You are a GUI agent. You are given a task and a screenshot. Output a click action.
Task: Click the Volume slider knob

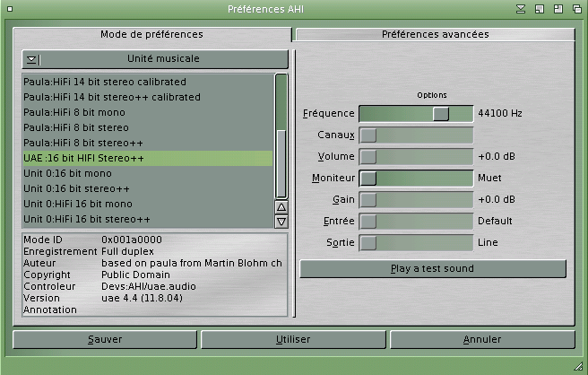pos(368,157)
